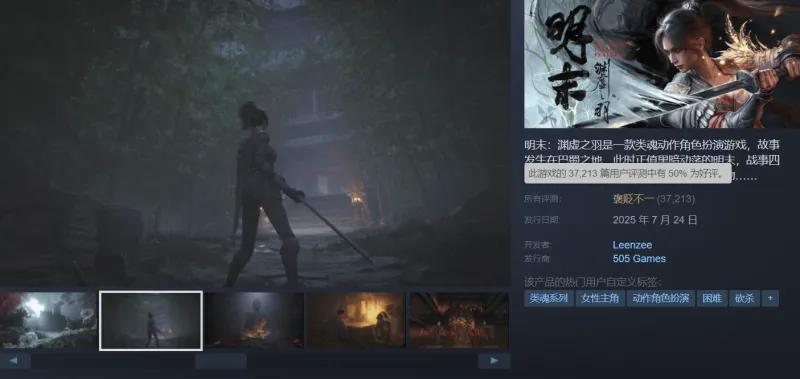Select the orange-lit interior screenshot thumbnail

coord(356,320)
